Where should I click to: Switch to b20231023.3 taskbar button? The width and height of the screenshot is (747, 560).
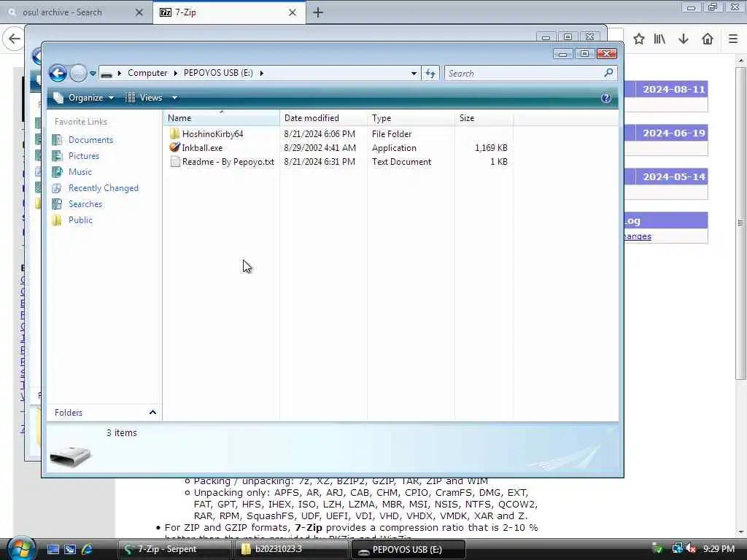pyautogui.click(x=290, y=549)
